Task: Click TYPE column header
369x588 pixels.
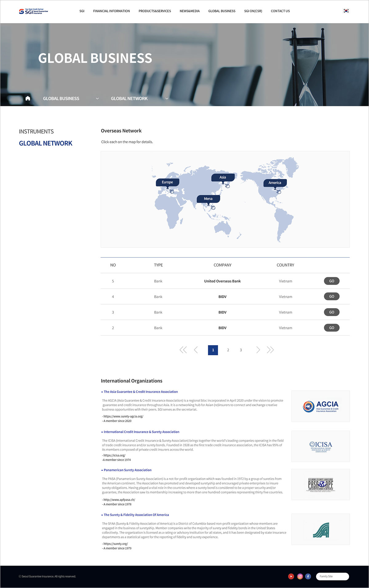Action: 158,265
